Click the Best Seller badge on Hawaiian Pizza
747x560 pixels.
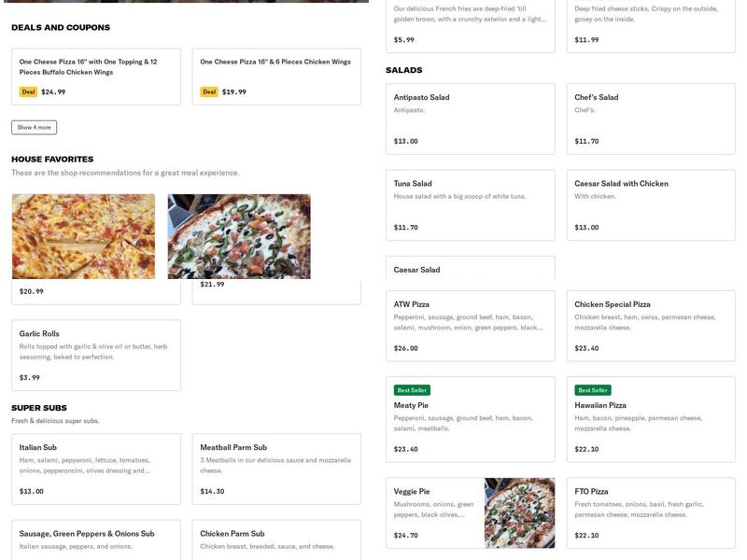coord(593,390)
